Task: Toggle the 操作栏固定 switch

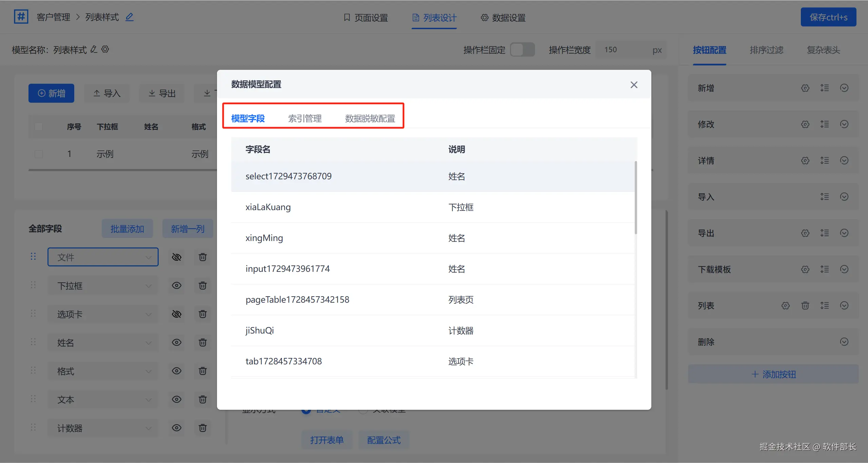Action: [x=522, y=50]
